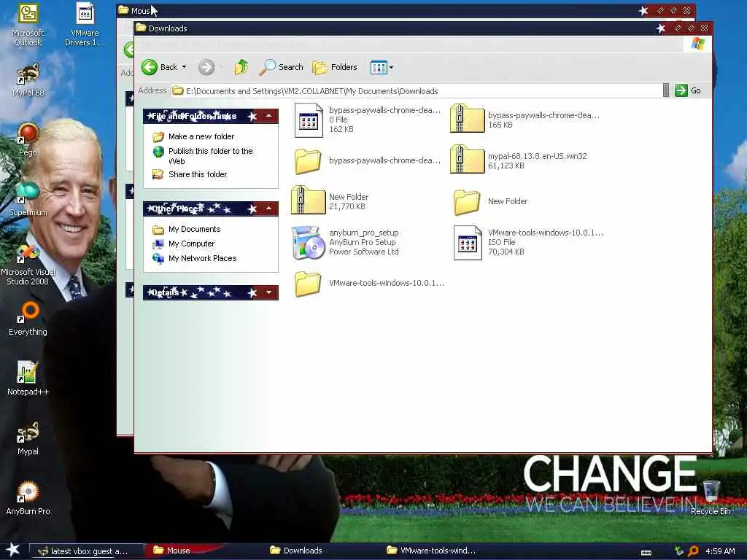Click the taskbar clock showing 4:59 AM
The image size is (747, 560).
(x=720, y=551)
